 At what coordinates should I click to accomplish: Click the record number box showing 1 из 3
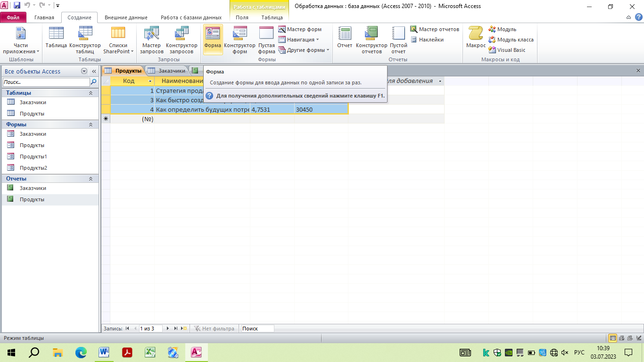(x=150, y=329)
